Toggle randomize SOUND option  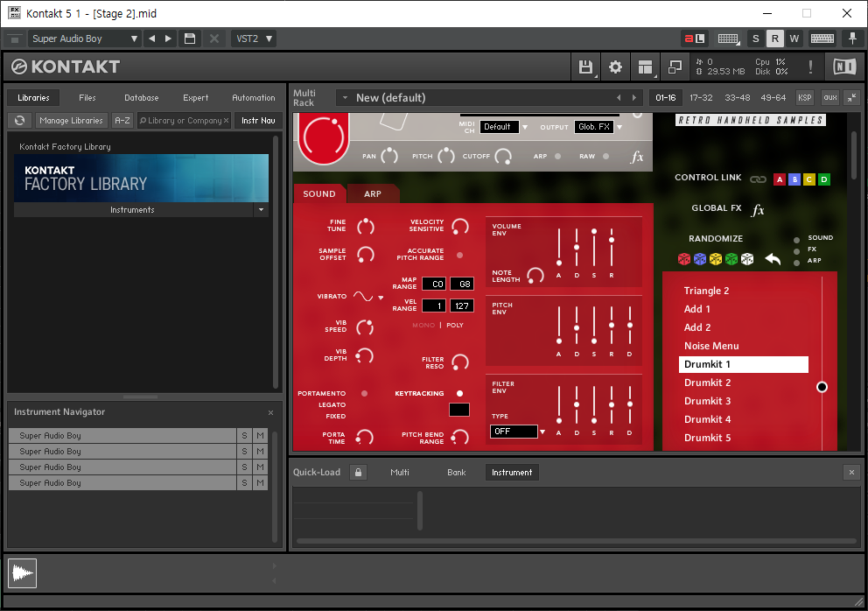click(x=796, y=240)
